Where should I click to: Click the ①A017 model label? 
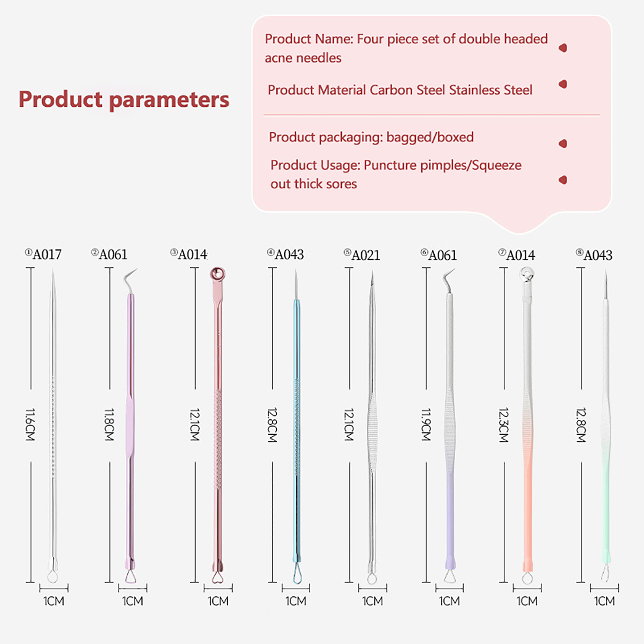[x=43, y=254]
